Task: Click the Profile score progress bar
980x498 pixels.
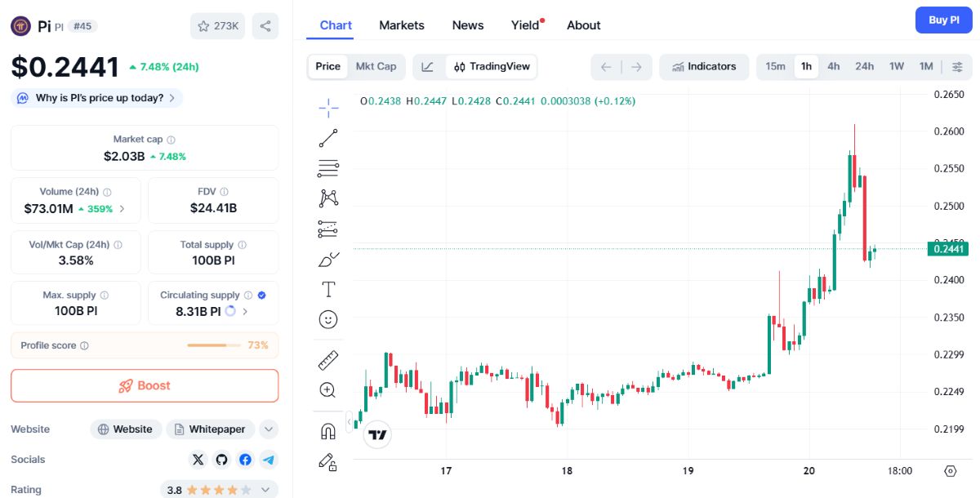Action: pos(214,345)
